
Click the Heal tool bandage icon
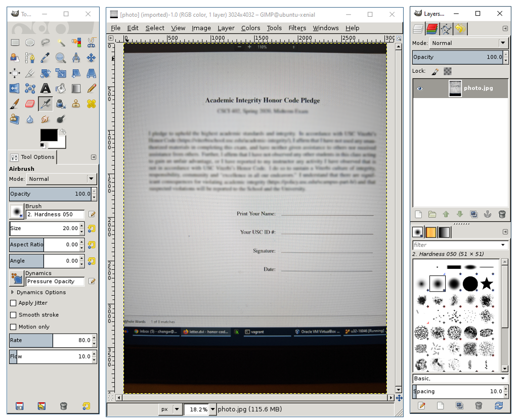(92, 104)
